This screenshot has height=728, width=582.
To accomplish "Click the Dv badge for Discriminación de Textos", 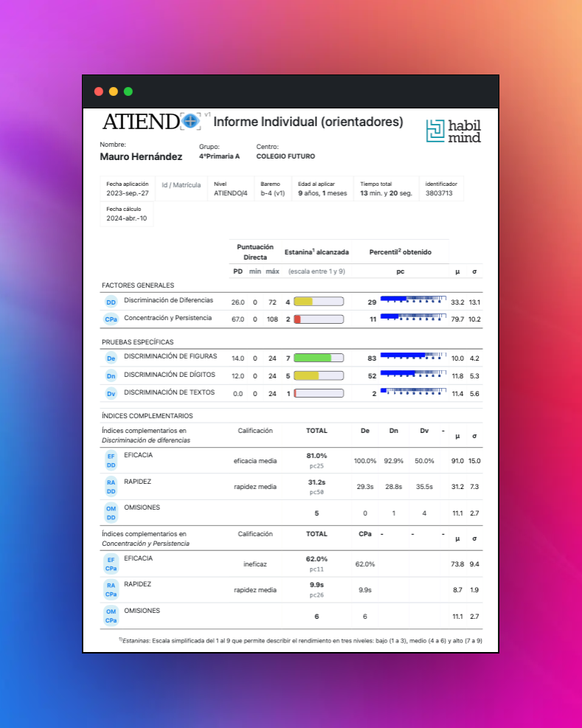I will pyautogui.click(x=111, y=394).
